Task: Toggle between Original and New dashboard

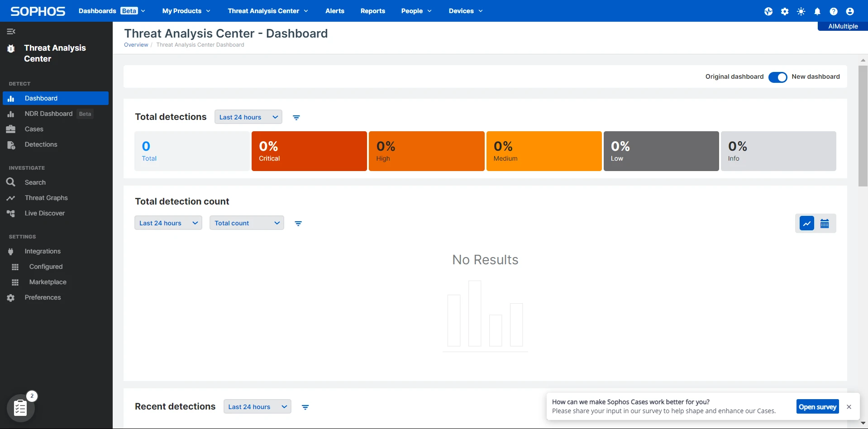Action: (777, 77)
